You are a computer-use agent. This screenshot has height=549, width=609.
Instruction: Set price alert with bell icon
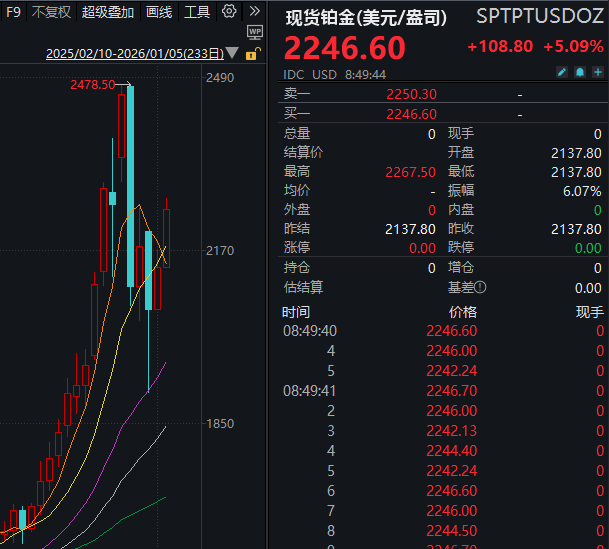tap(579, 73)
